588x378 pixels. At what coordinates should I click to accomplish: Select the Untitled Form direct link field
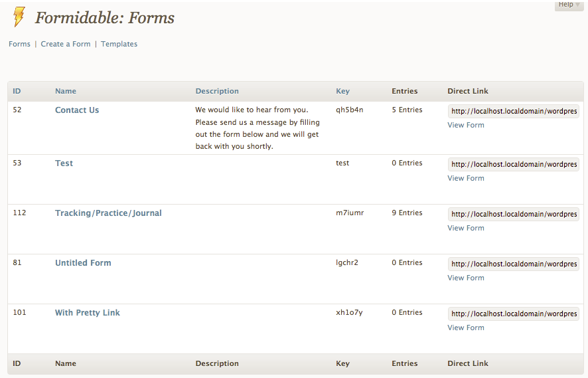pyautogui.click(x=514, y=264)
